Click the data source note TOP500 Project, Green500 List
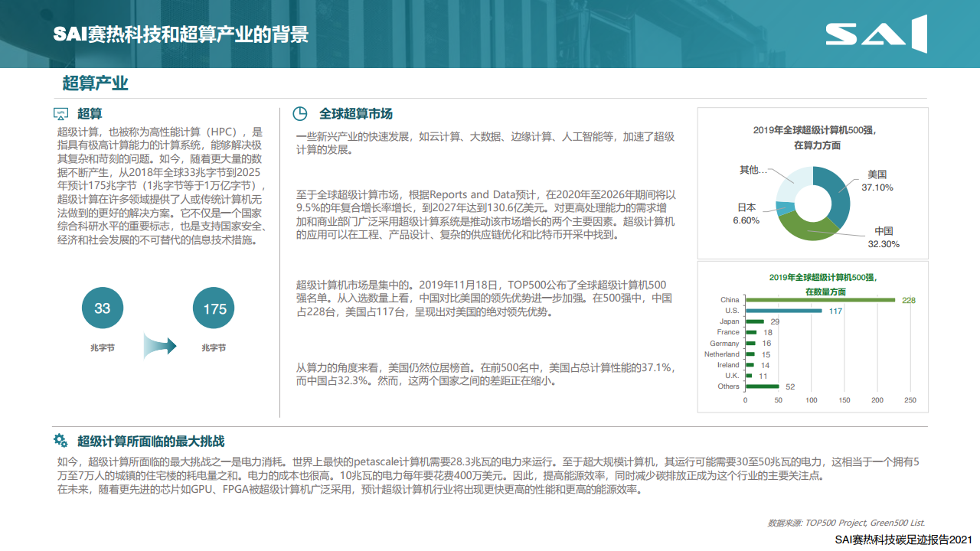This screenshot has height=551, width=980. pyautogui.click(x=846, y=523)
